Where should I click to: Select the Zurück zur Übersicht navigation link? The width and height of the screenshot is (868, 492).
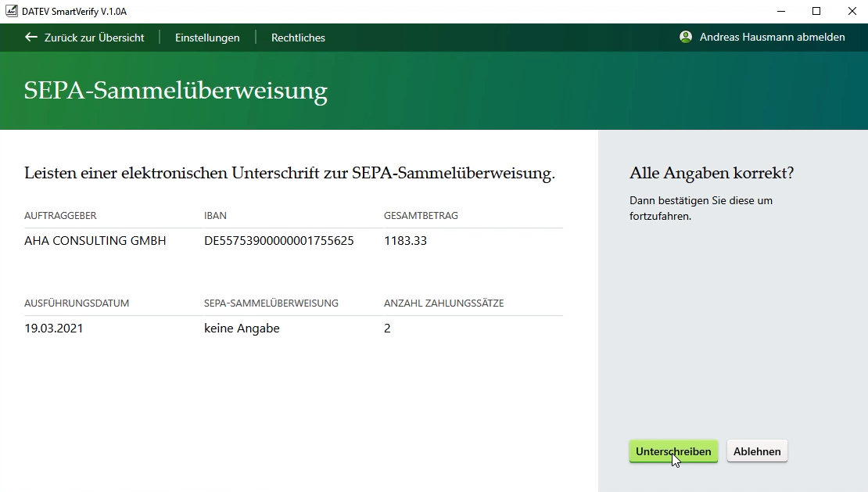(x=90, y=37)
